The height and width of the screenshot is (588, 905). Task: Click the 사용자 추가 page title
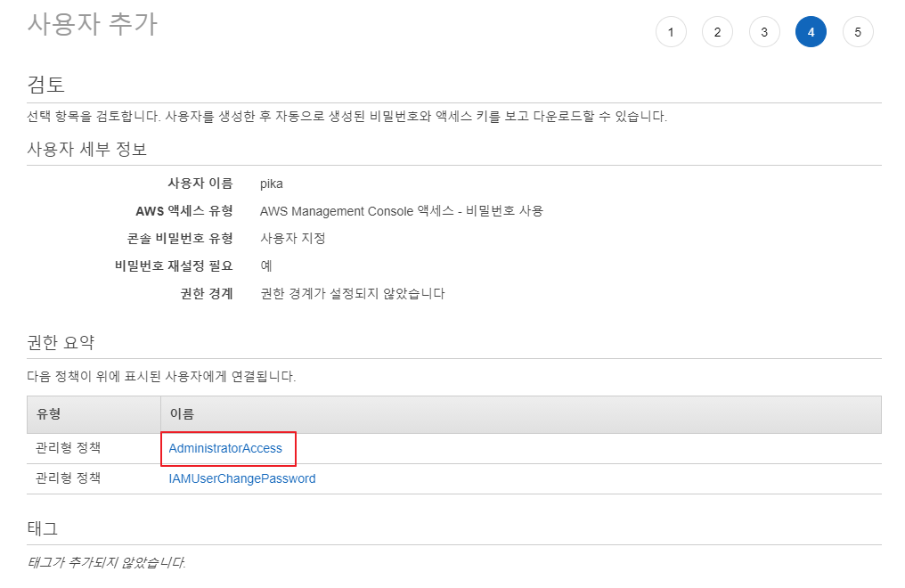[92, 24]
